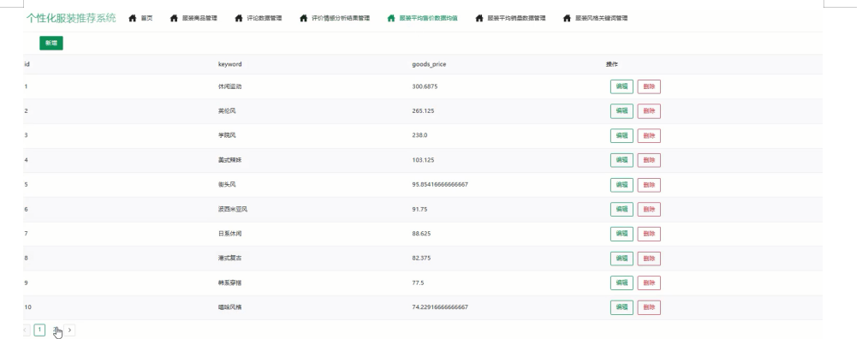The width and height of the screenshot is (868, 339).
Task: Delete the 日系休闲 row priced 88.625
Action: (649, 234)
